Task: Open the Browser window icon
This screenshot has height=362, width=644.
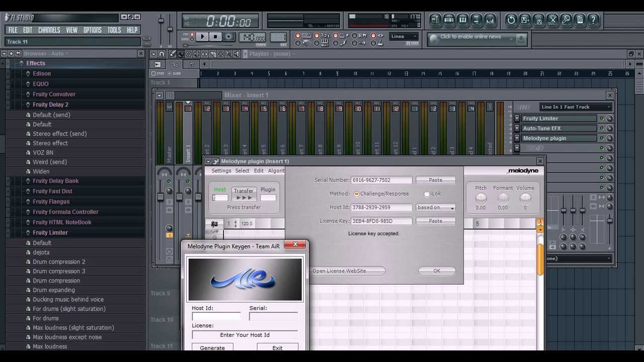Action: click(476, 20)
